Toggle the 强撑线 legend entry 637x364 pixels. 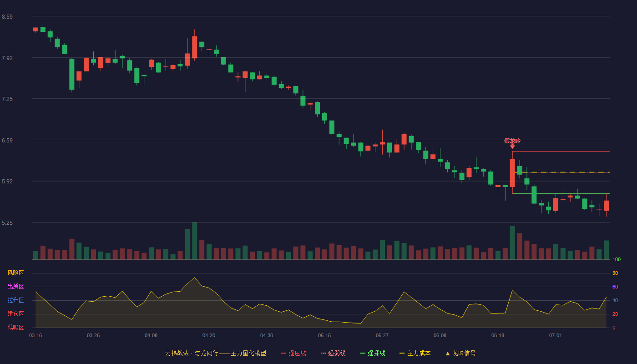[373, 353]
